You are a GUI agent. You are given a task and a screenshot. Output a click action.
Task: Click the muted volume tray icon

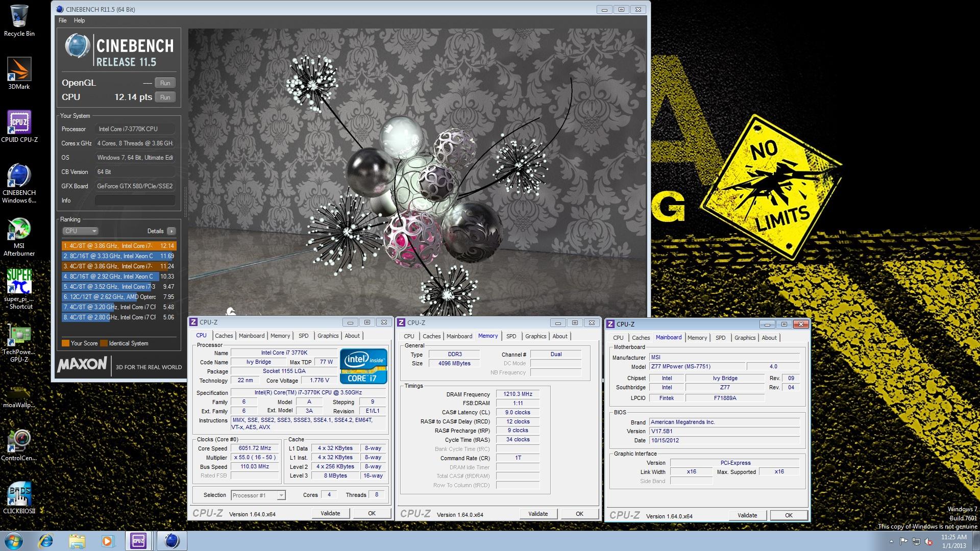(929, 541)
